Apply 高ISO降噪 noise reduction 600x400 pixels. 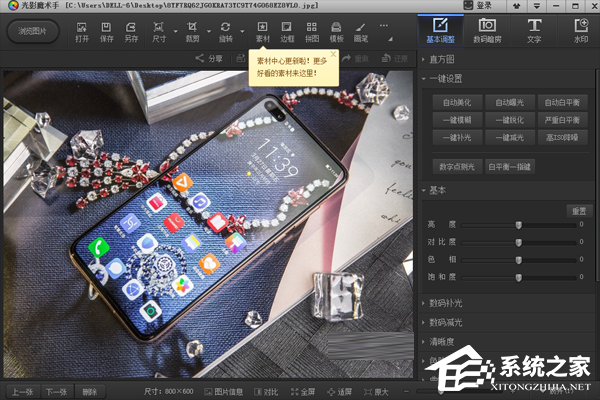pyautogui.click(x=562, y=137)
